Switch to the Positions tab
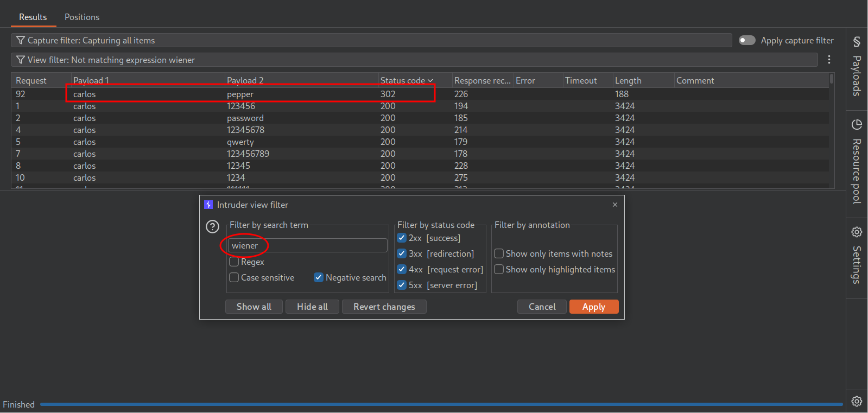The height and width of the screenshot is (413, 868). 82,17
